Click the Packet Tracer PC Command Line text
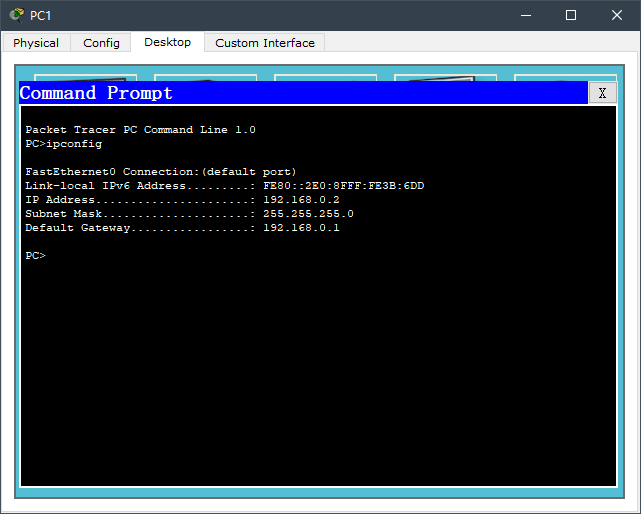Screen dimensions: 641x514 coord(140,130)
